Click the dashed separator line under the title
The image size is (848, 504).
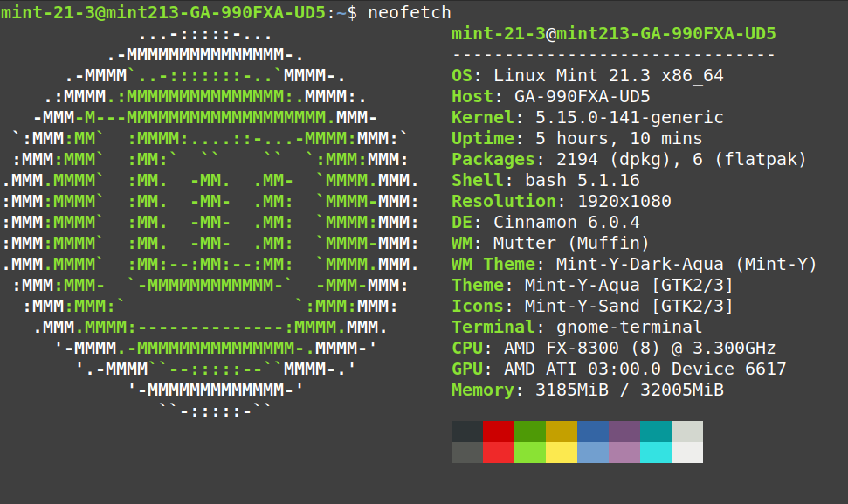point(613,55)
